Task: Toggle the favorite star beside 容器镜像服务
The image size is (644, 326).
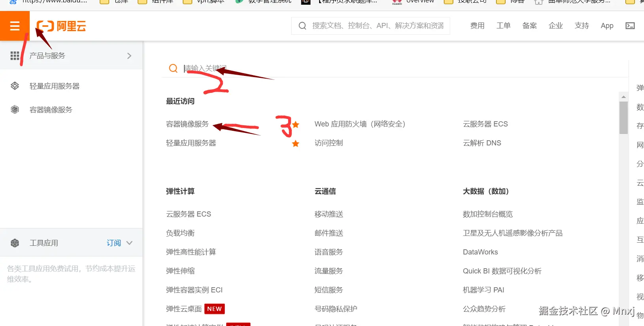Action: (295, 124)
